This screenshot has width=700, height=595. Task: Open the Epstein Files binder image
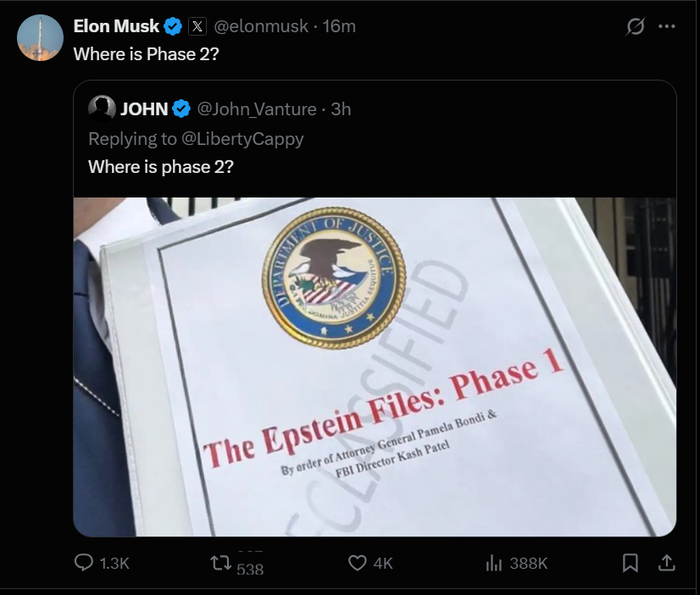click(375, 366)
